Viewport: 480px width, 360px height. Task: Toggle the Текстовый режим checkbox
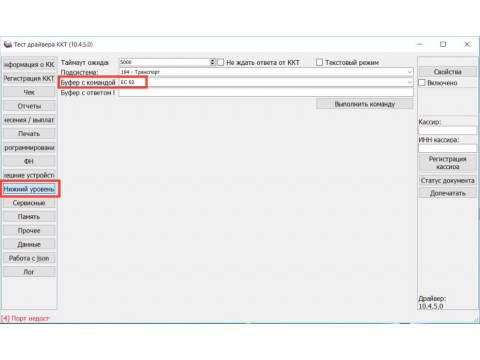point(319,62)
